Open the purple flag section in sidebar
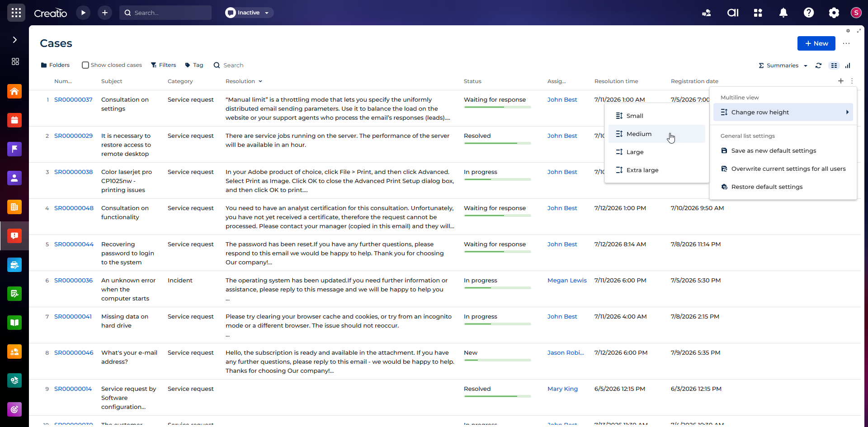Screen dimensions: 868x427 tap(14, 149)
